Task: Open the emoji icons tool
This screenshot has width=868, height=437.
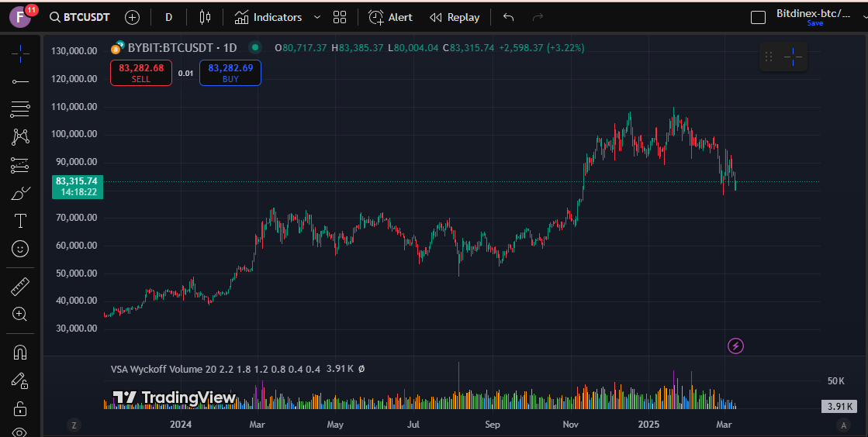Action: pyautogui.click(x=20, y=249)
